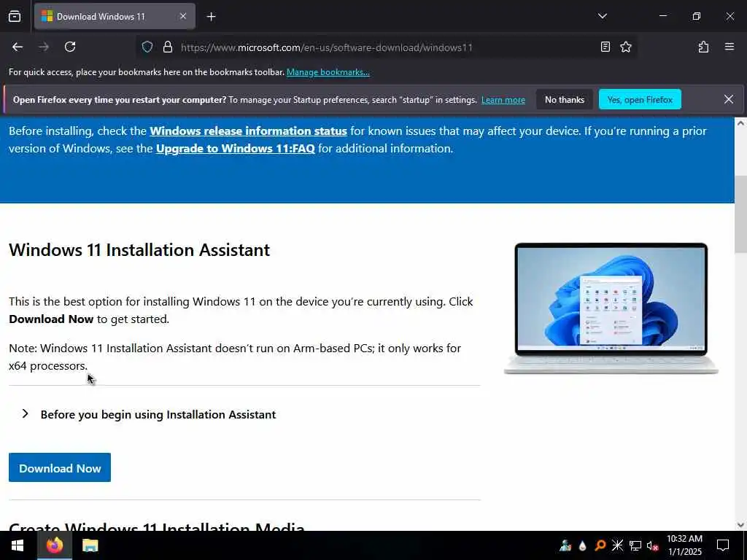Click the water drop tray icon
Image resolution: width=747 pixels, height=560 pixels.
coord(583,545)
